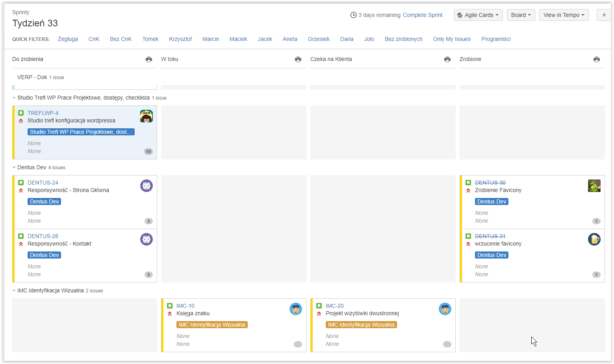The height and width of the screenshot is (364, 614).
Task: Open the View in Tempo menu
Action: pyautogui.click(x=564, y=15)
